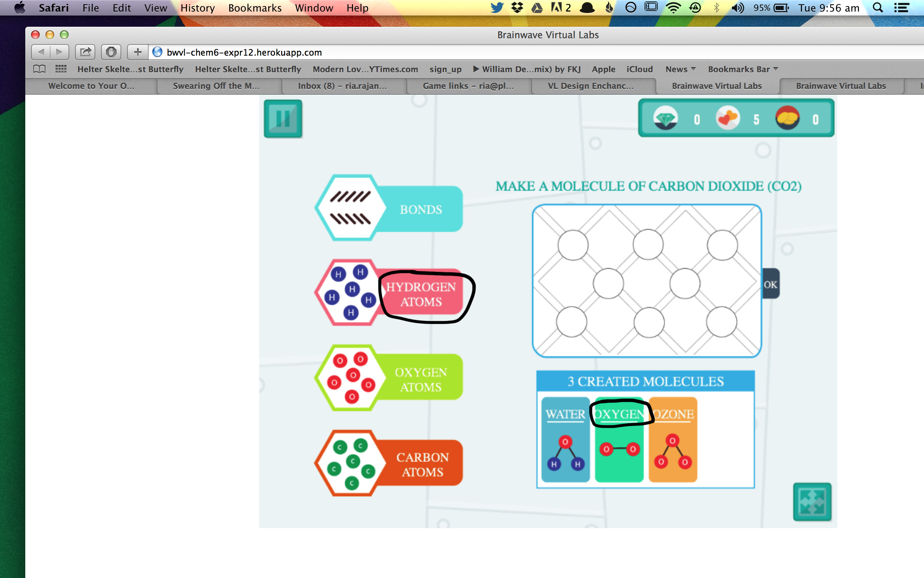Select the Oxygen atoms hexagon icon
The image size is (924, 578).
click(350, 378)
